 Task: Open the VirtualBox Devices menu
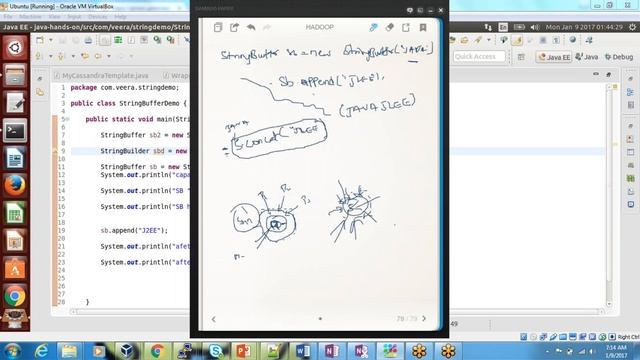coord(98,17)
